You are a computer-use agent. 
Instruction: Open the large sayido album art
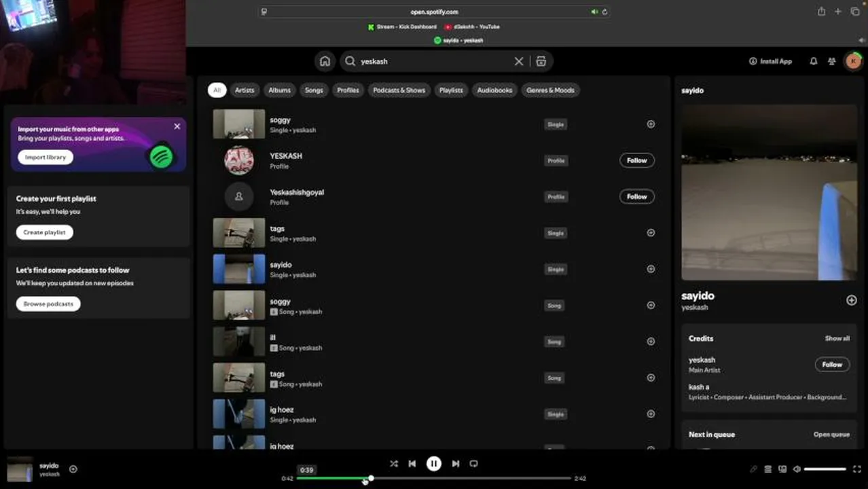pos(770,192)
